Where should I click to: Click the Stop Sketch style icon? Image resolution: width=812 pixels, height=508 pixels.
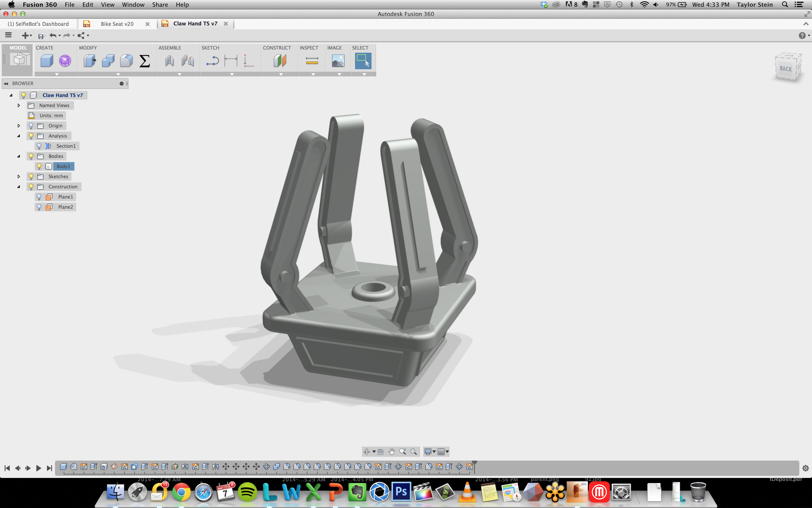pyautogui.click(x=249, y=61)
